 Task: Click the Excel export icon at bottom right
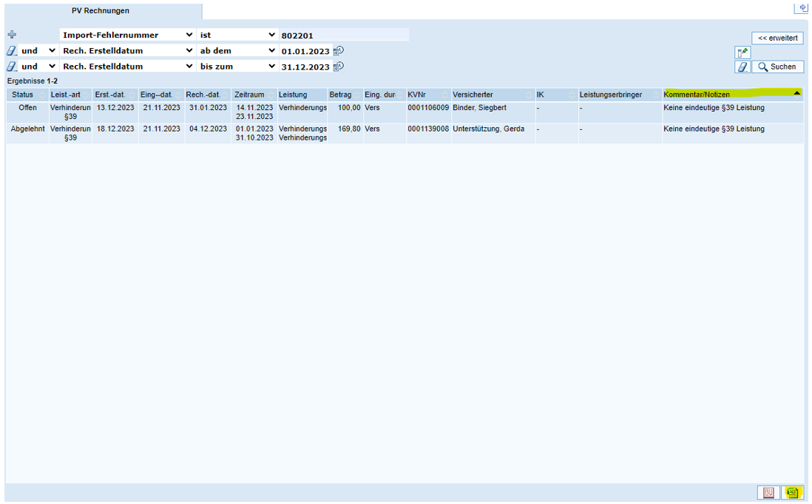coord(793,492)
